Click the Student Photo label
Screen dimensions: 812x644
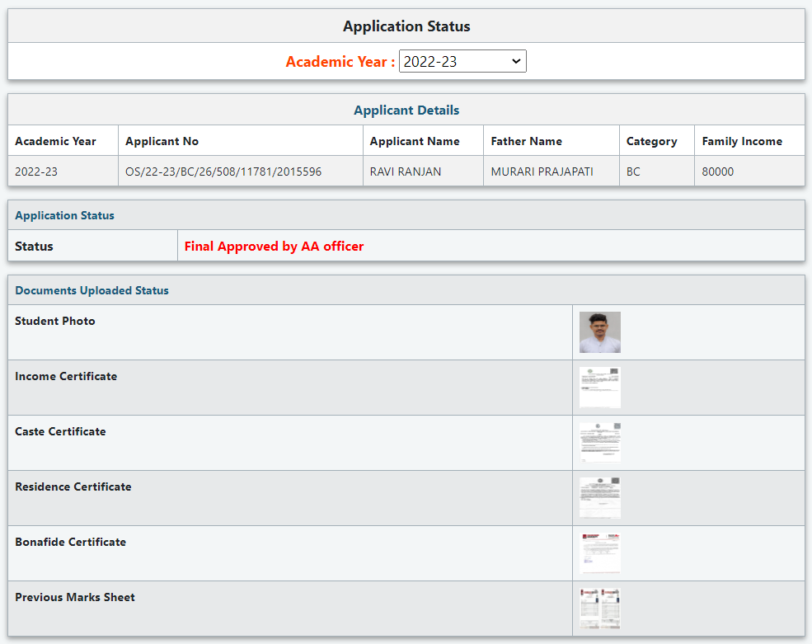coord(55,321)
